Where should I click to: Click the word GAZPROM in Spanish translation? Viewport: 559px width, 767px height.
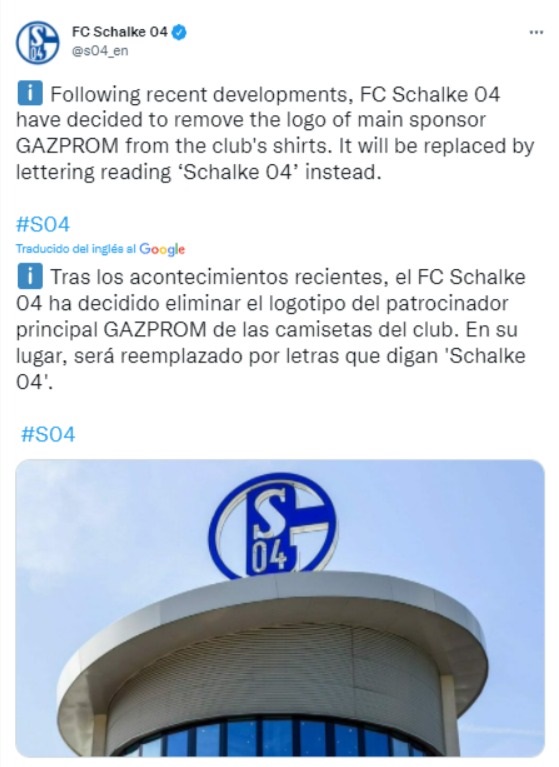(x=155, y=329)
